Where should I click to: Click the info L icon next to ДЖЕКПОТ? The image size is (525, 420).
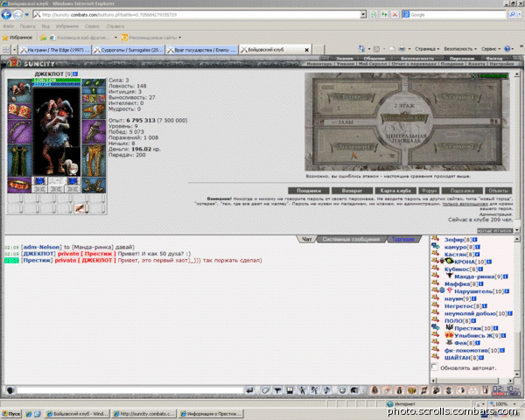75,73
